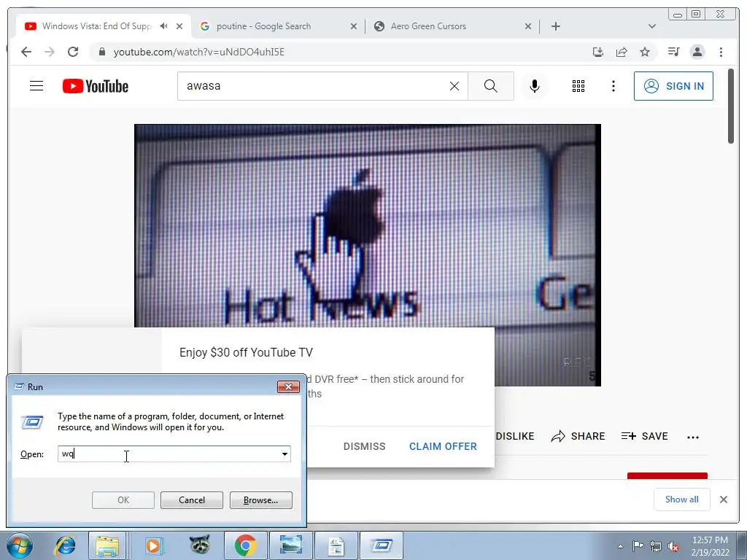Open the YouTube hamburger guide menu

(x=36, y=86)
